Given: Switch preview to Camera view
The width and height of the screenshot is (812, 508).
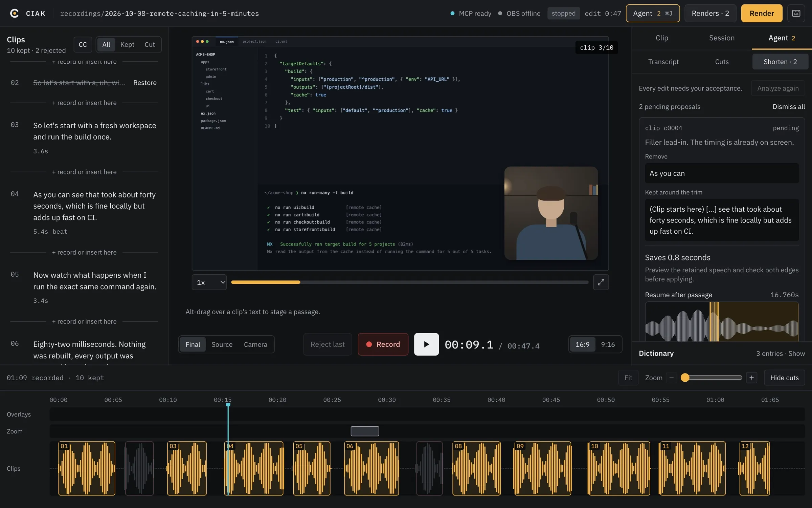Looking at the screenshot, I should (255, 344).
